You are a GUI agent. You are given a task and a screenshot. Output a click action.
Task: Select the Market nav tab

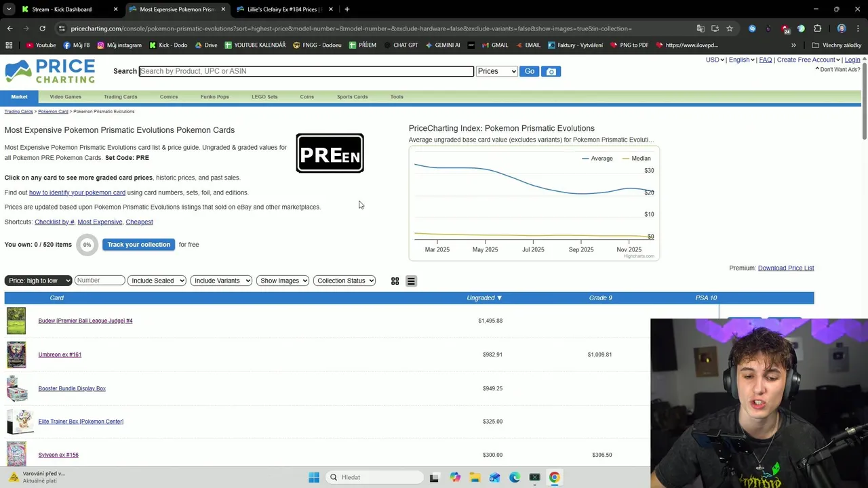click(x=19, y=97)
